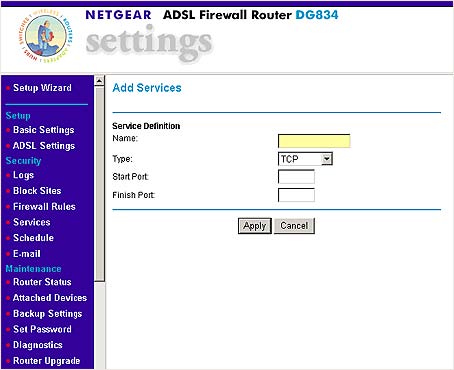
Task: Expand the Type TCP dropdown
Action: (305, 159)
